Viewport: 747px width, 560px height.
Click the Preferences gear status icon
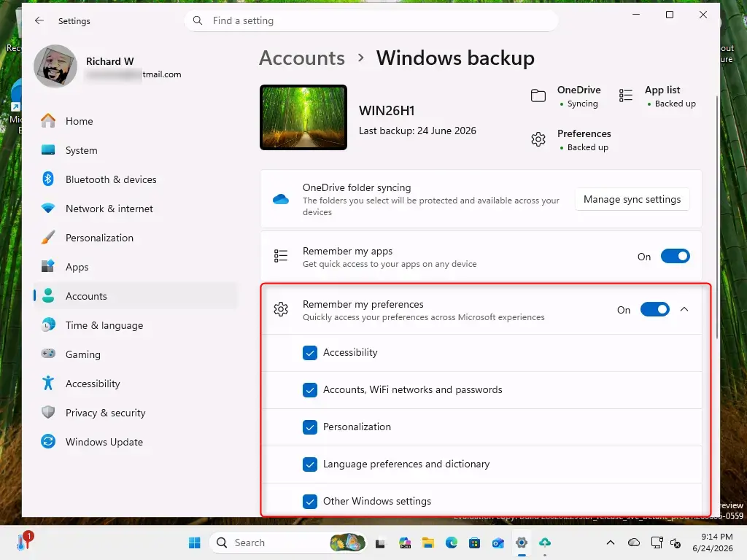pos(538,139)
